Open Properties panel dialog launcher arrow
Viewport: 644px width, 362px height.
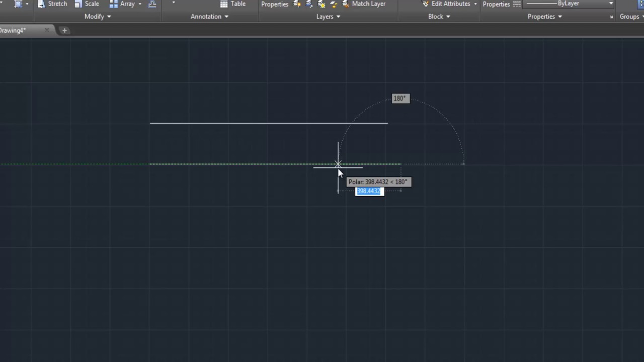point(611,17)
